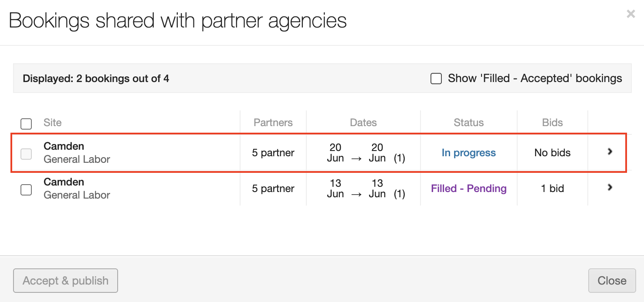
Task: Enable Show 'Filled - Accepted' bookings checkbox
Action: coord(436,79)
